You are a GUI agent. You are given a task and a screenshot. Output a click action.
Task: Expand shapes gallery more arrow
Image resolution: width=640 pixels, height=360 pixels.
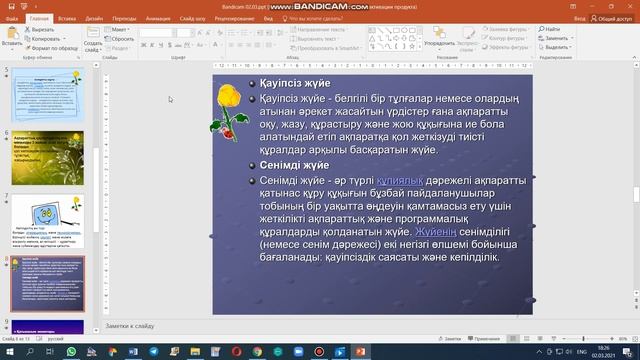pyautogui.click(x=420, y=47)
